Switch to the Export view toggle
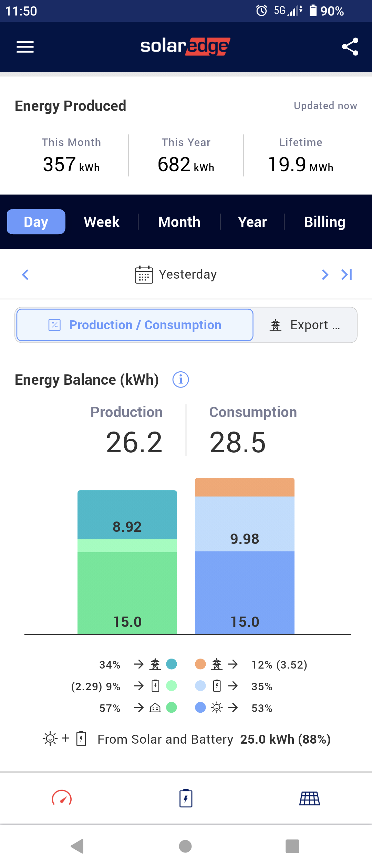Image resolution: width=372 pixels, height=868 pixels. [305, 325]
